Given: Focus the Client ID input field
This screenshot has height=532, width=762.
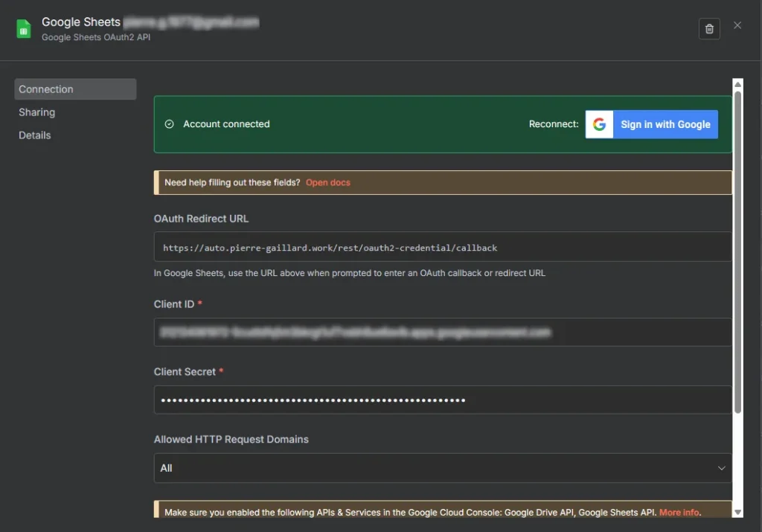Looking at the screenshot, I should (442, 333).
